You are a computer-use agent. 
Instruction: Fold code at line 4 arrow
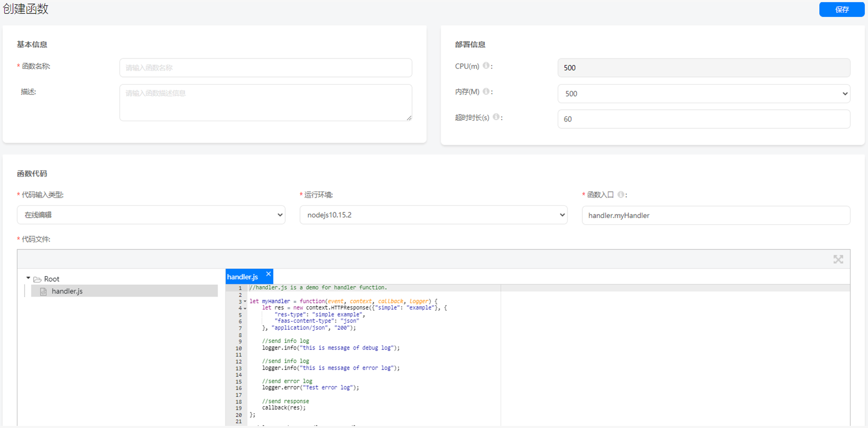pos(245,308)
